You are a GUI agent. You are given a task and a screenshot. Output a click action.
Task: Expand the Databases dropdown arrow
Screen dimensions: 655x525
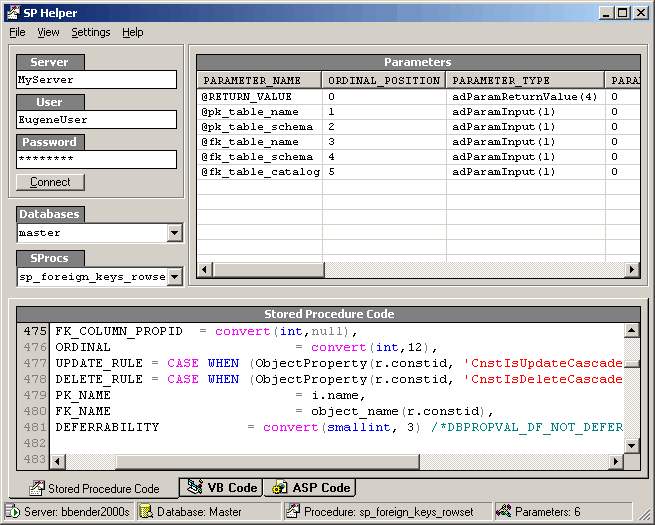tap(174, 233)
